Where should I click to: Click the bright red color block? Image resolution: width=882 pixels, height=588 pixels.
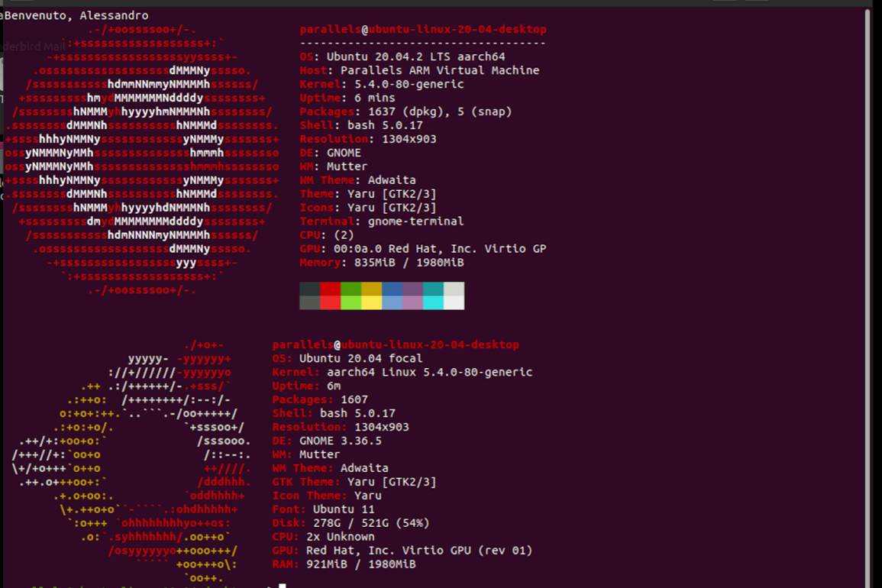pyautogui.click(x=331, y=302)
